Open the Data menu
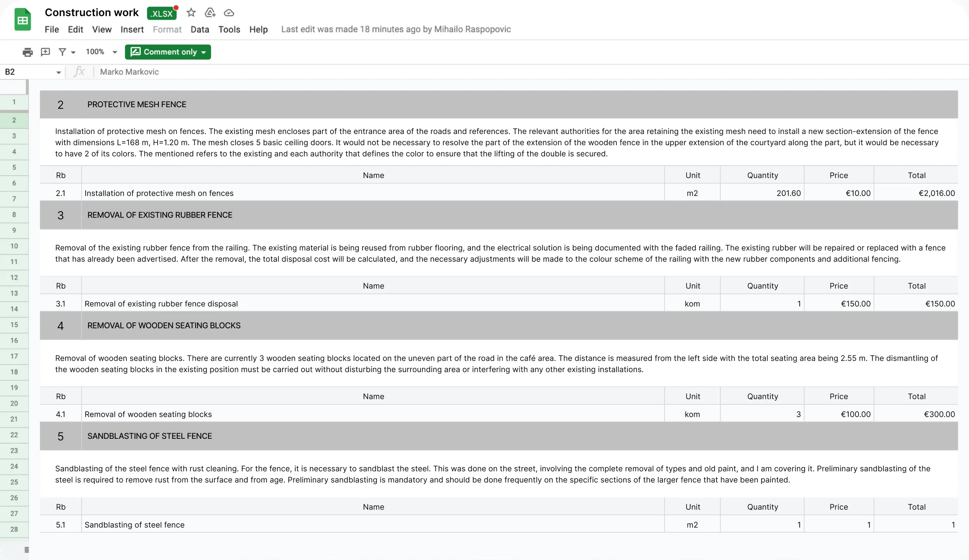 click(x=200, y=29)
